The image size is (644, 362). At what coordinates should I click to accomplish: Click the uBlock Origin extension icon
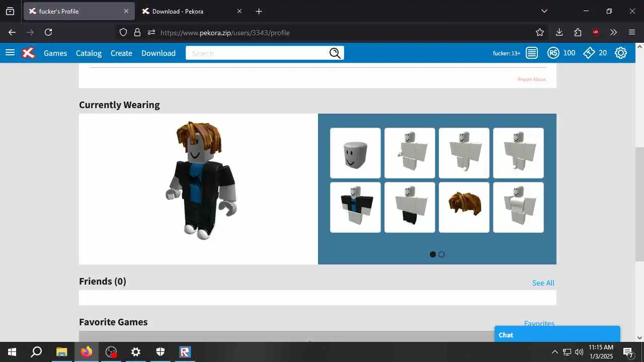(596, 32)
